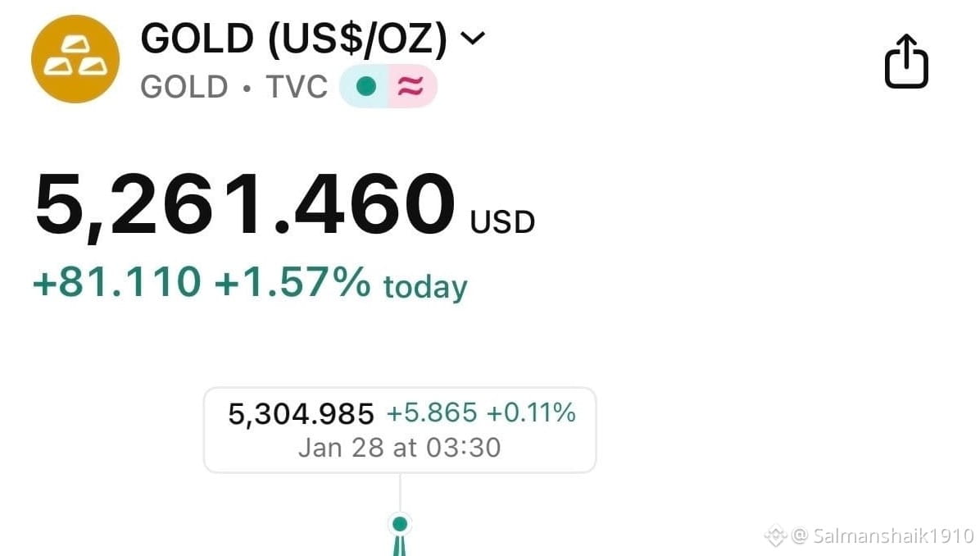
Task: Expand the GOLD (US$/OZ) symbol chevron
Action: [x=473, y=39]
